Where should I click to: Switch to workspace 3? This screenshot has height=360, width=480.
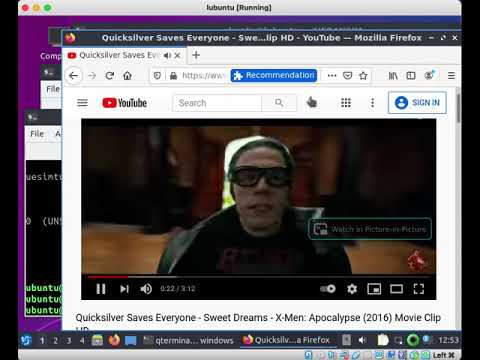[x=69, y=341]
